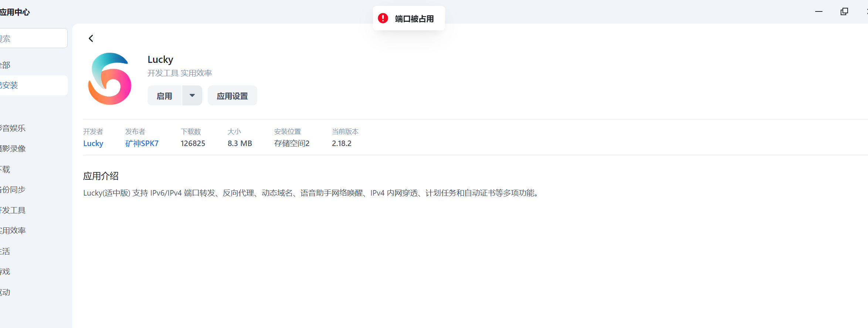Click the search input field in sidebar
Viewport: 868px width, 328px height.
click(33, 38)
